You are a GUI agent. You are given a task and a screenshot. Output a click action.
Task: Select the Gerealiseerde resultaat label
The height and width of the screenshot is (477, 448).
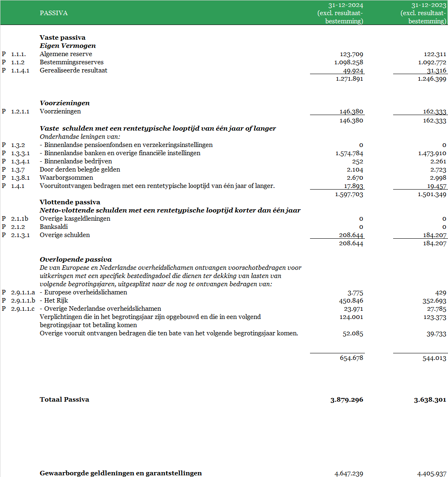(73, 70)
